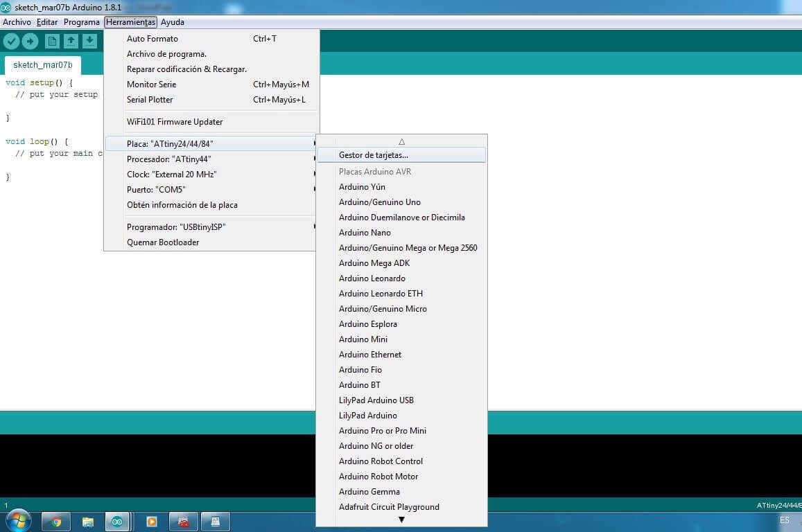Click the document viewer taskbar icon

click(216, 522)
